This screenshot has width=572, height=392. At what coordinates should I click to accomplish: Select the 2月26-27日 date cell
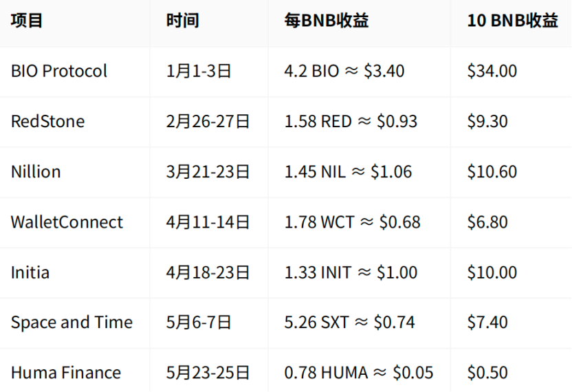click(x=208, y=122)
